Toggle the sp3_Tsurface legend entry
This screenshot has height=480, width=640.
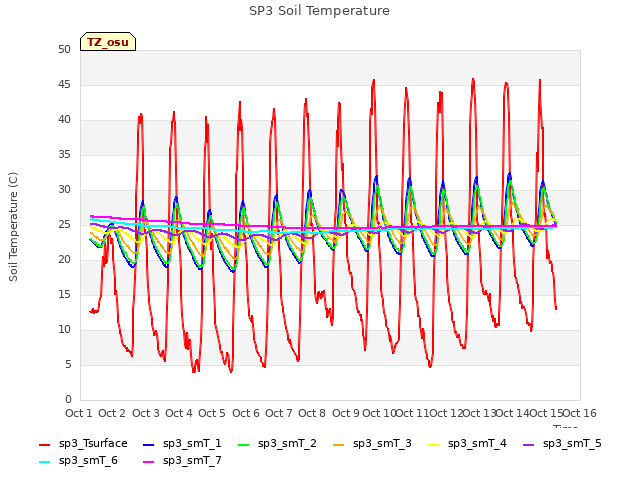click(x=83, y=443)
